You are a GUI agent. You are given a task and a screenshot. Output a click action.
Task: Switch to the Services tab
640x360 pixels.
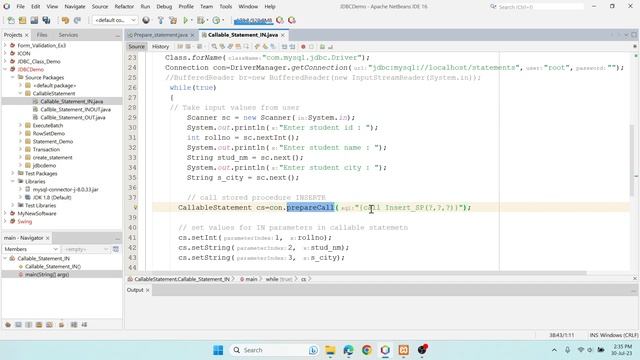pos(68,35)
